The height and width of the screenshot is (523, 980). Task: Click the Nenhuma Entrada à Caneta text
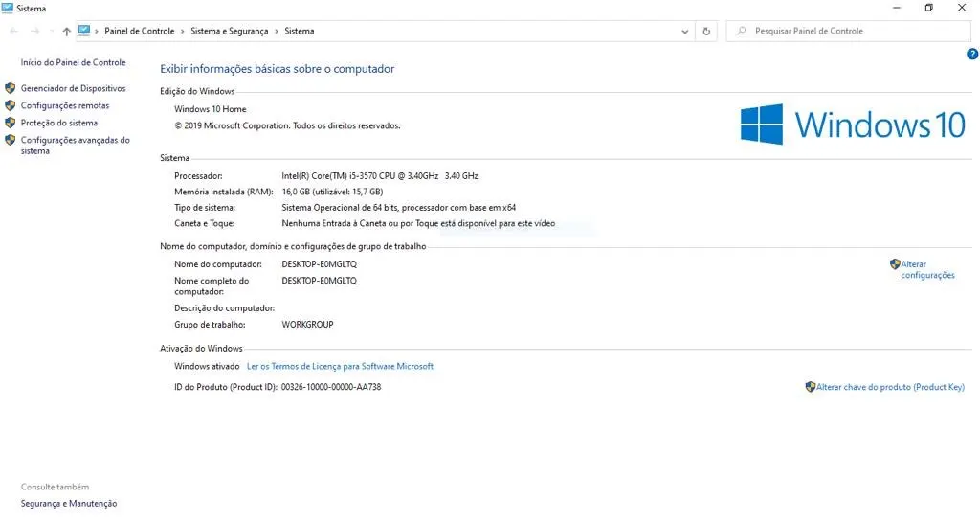[x=418, y=223]
